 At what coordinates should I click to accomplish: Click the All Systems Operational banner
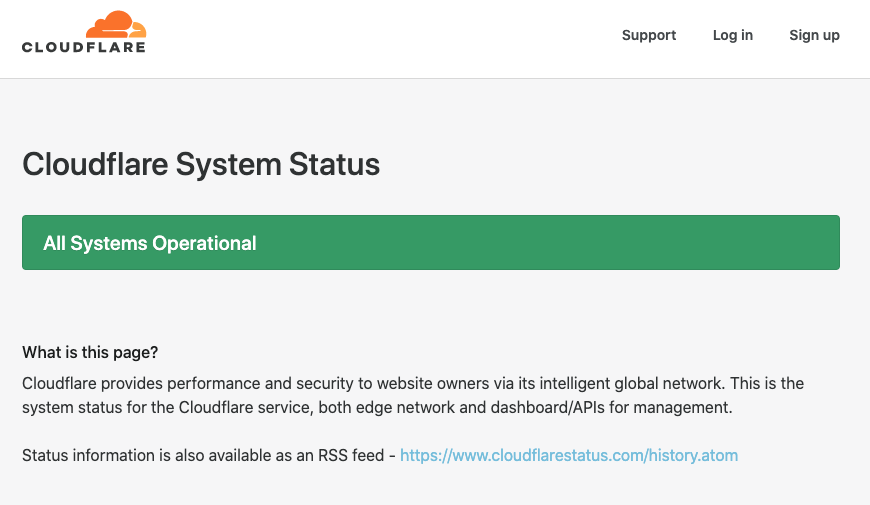pos(431,243)
